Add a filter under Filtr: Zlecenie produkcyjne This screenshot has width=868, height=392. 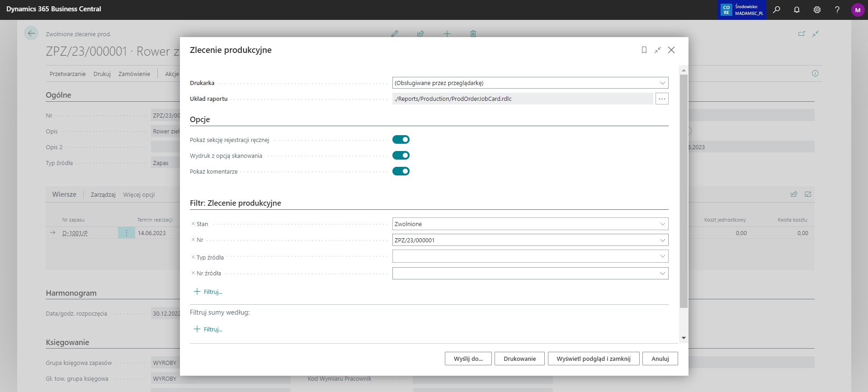click(x=208, y=292)
